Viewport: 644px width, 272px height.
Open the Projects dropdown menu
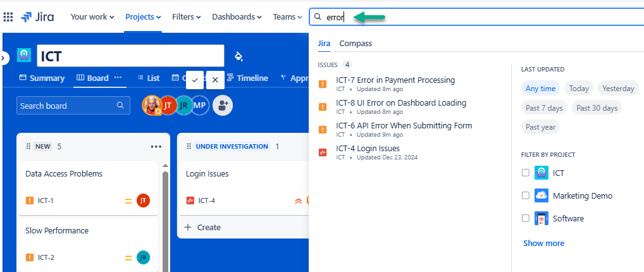[x=144, y=17]
